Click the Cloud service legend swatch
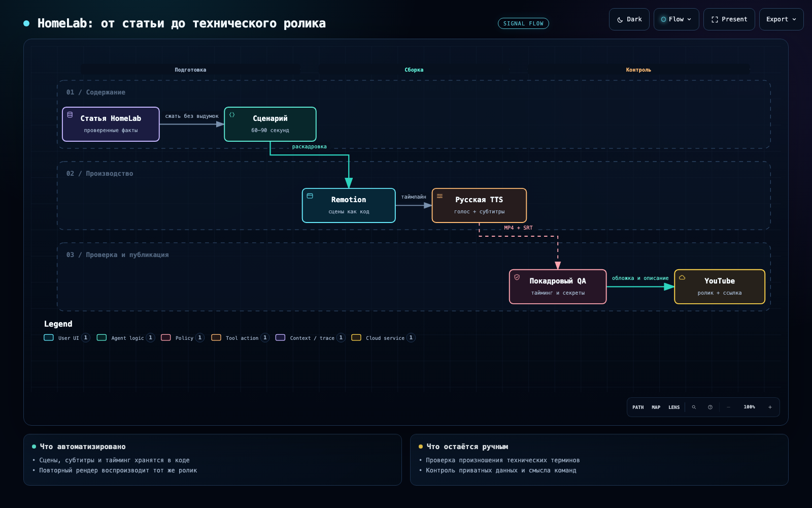The image size is (812, 508). (356, 337)
